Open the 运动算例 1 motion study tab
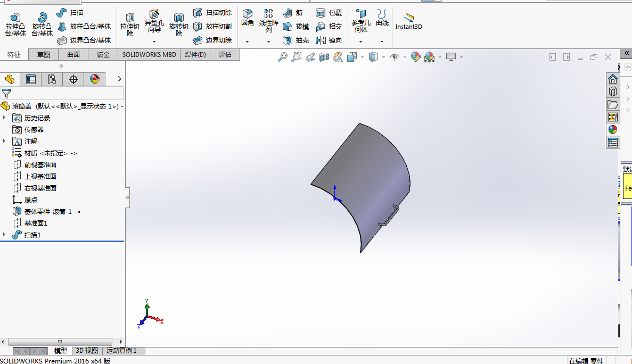This screenshot has width=632, height=364. tap(121, 351)
